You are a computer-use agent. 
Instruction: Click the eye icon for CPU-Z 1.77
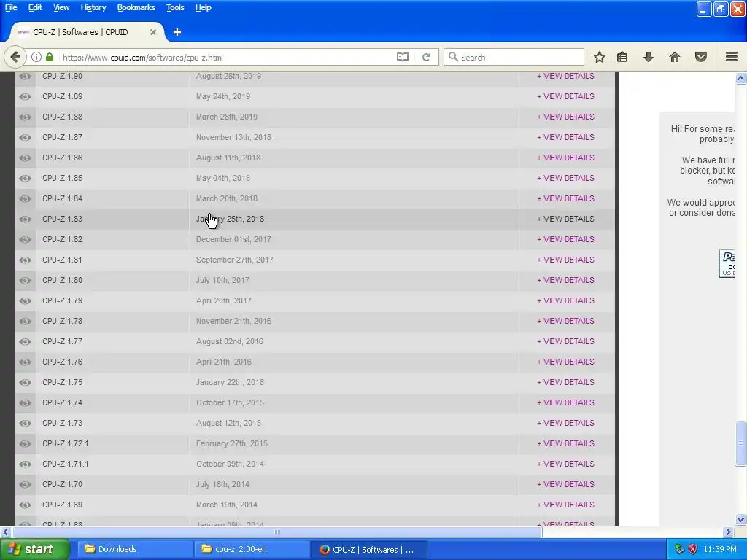pos(26,341)
